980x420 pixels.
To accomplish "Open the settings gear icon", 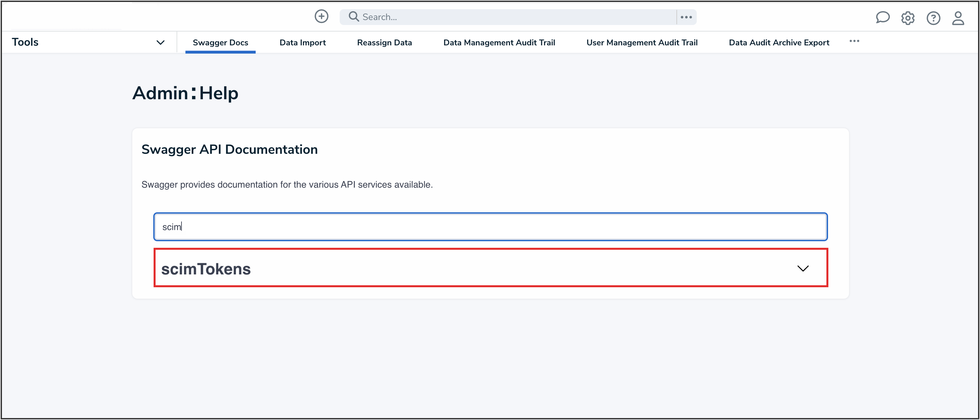I will tap(908, 18).
